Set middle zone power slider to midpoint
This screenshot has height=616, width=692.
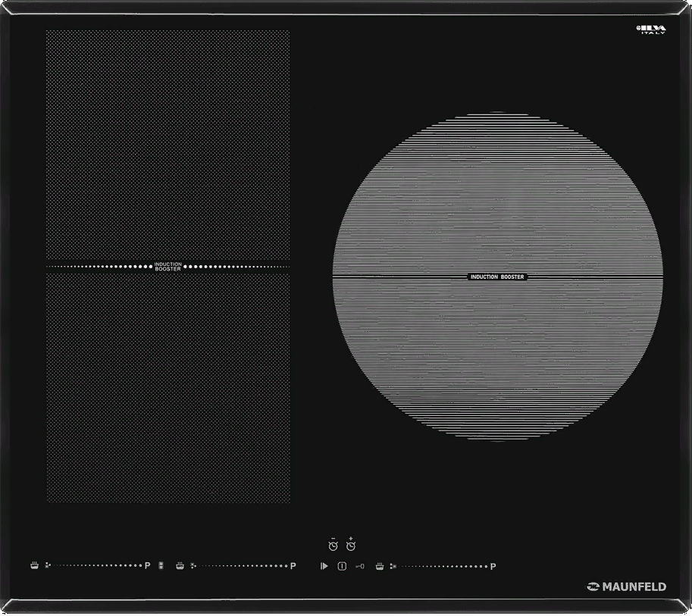click(243, 565)
